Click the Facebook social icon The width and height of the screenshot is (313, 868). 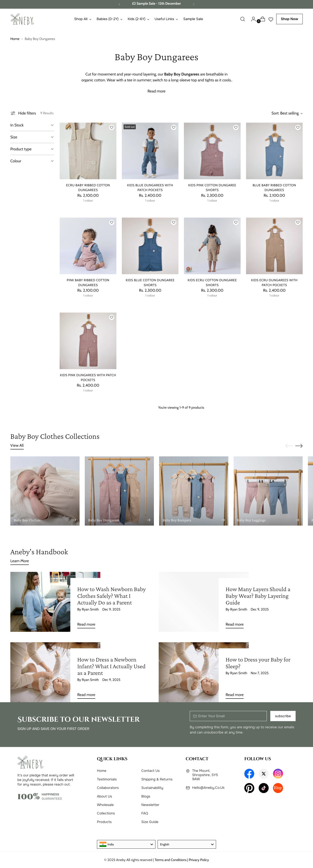click(x=249, y=773)
